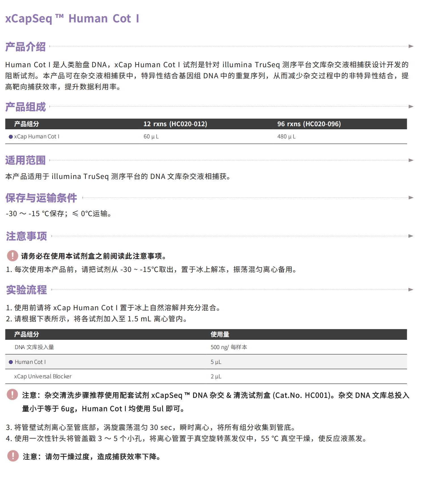The image size is (448, 479).
Task: Click the arrow ending the 实验流程 line
Action: pos(411,290)
